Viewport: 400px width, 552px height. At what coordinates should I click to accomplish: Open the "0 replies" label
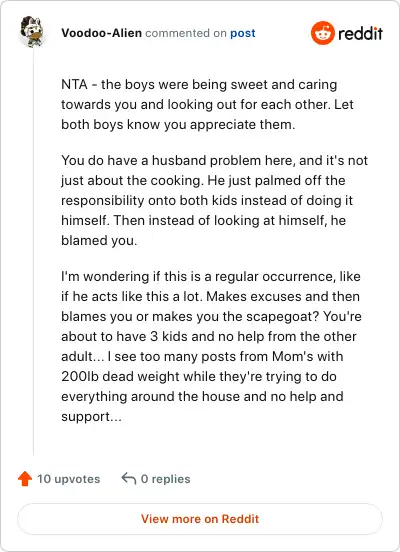165,479
